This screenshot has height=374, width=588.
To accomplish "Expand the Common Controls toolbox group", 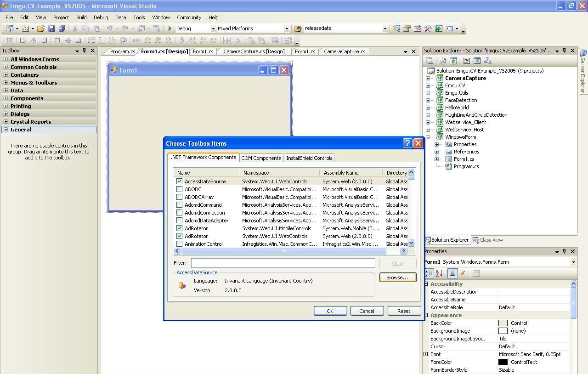I will click(6, 67).
